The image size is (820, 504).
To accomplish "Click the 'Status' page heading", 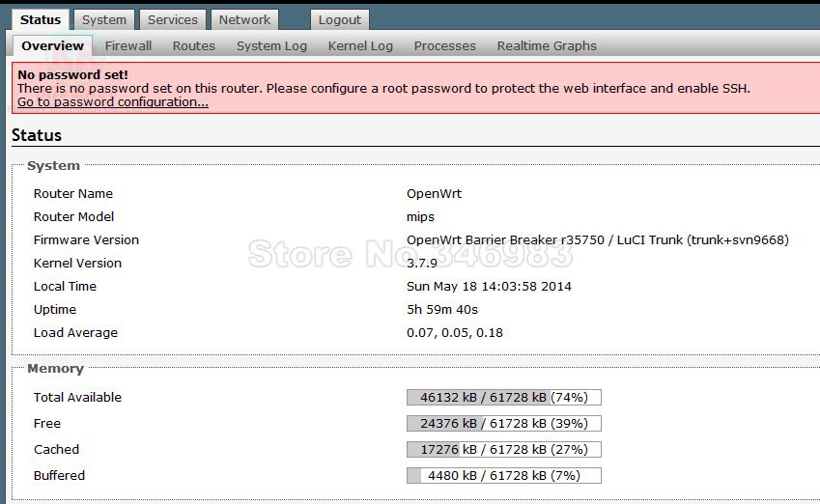I will pos(37,135).
